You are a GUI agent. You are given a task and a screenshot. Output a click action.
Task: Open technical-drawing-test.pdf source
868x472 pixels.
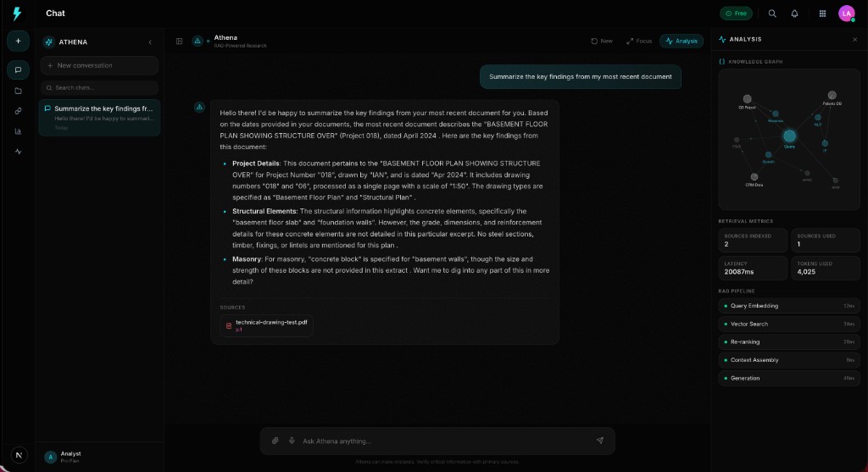click(x=266, y=325)
